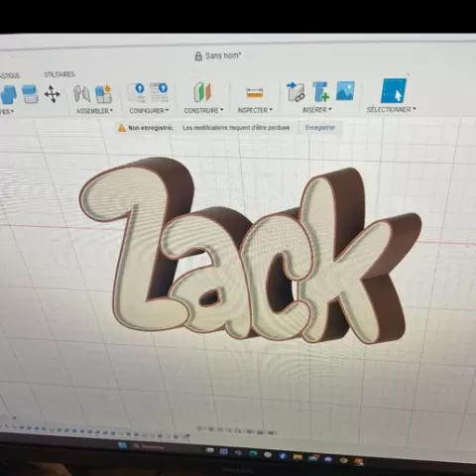Click the blue box body icon beside the Move arrows

(x=30, y=94)
